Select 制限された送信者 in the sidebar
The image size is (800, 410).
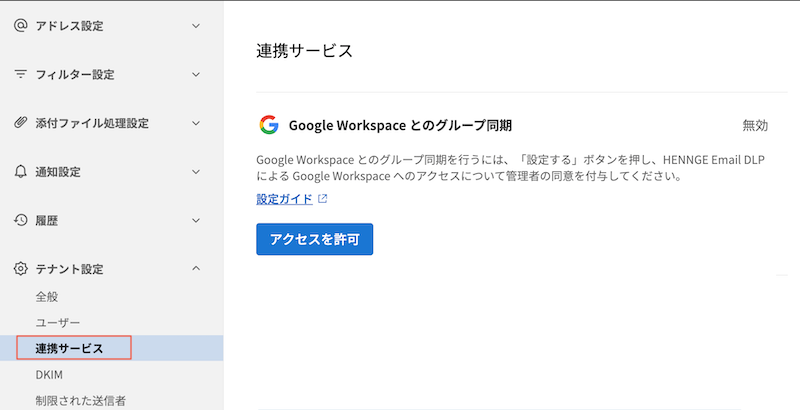81,401
